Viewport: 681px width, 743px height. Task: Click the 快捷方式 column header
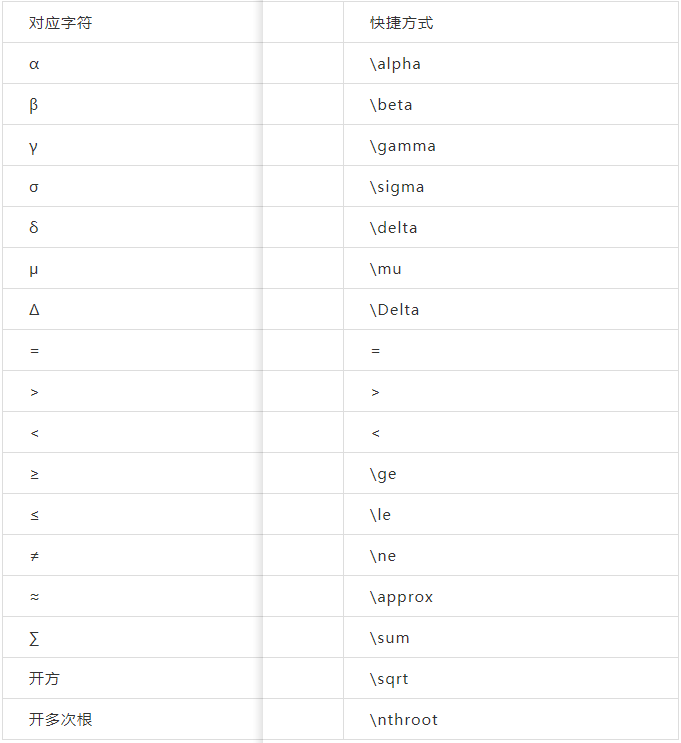[402, 22]
